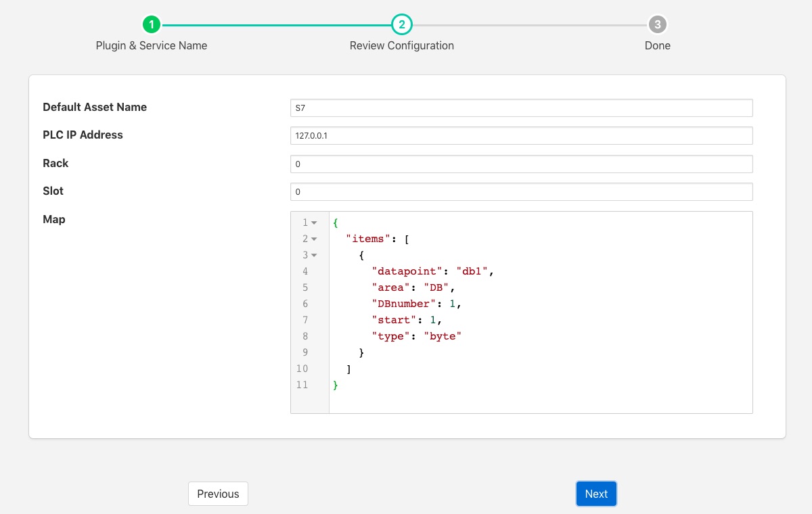Go to Plugin & Service Name step
812x514 pixels.
(152, 46)
